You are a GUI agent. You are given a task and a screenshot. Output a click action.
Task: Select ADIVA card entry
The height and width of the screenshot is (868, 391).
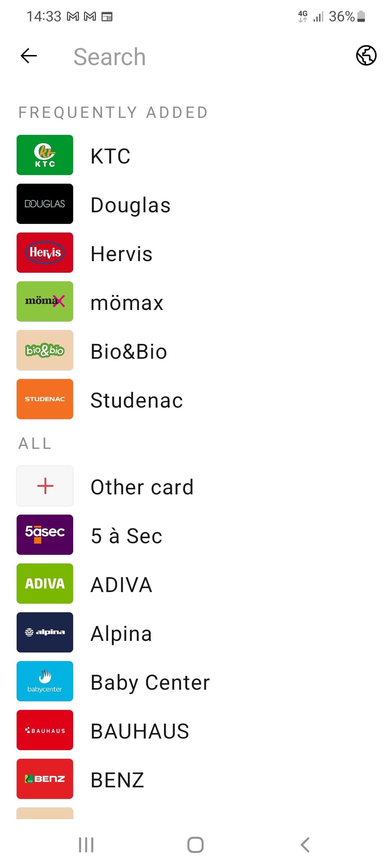[121, 584]
